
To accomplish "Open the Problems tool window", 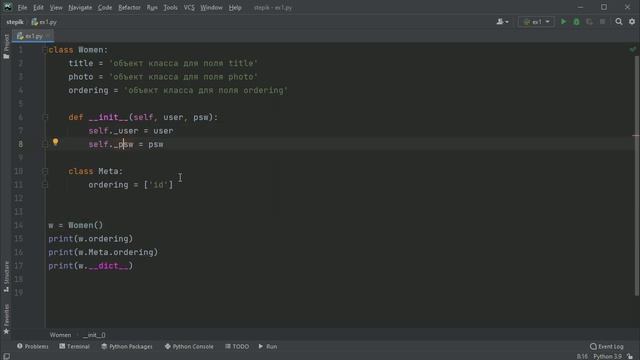I will [33, 346].
